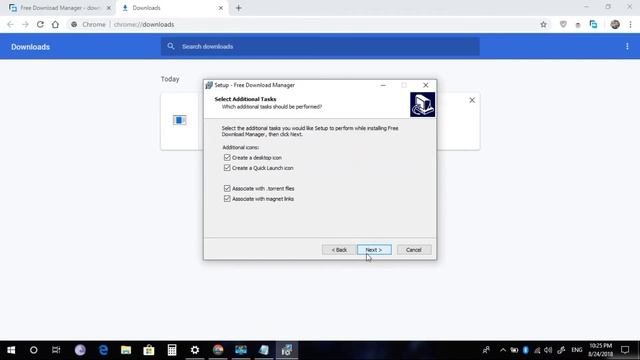
Task: Click the Free Download Manager setup taskbar icon
Action: point(287,350)
